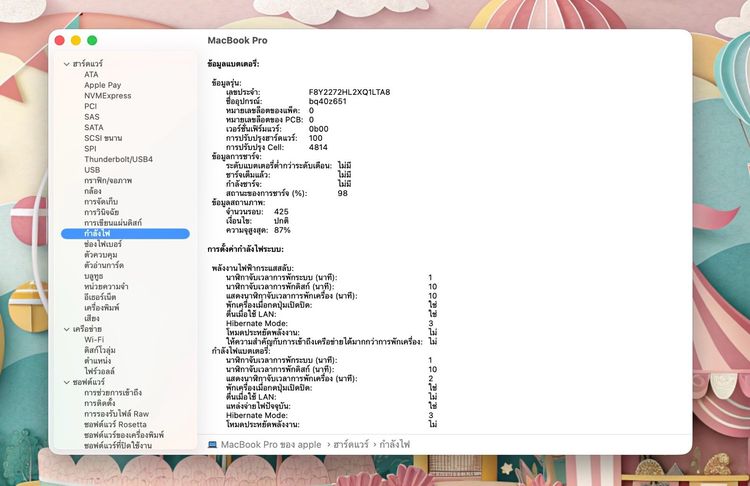Open การช่วยการเข้าถึง item
The height and width of the screenshot is (486, 750).
coord(113,392)
